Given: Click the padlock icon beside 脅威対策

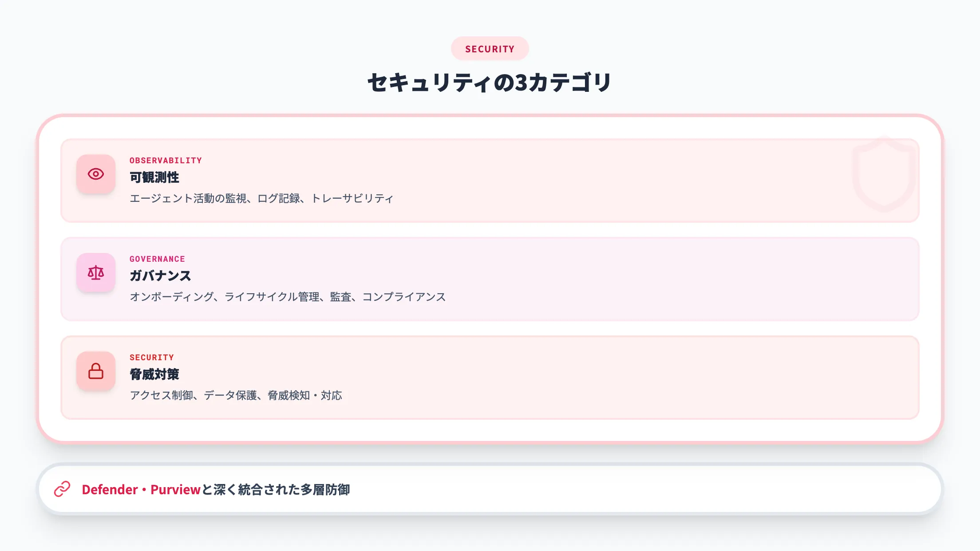Looking at the screenshot, I should coord(96,371).
